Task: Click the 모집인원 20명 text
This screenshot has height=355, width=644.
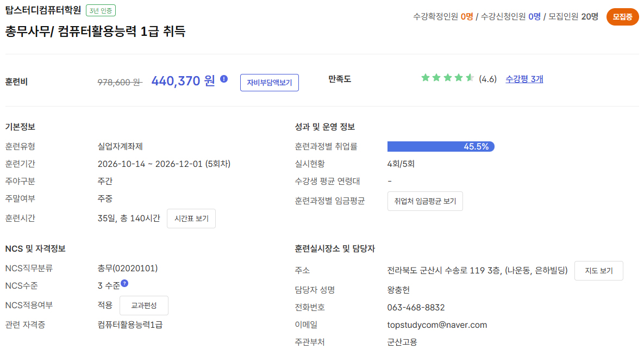Action: (x=573, y=16)
